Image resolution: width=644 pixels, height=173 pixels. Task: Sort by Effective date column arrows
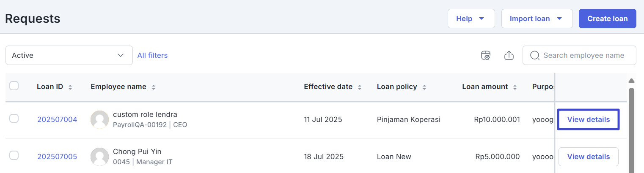pos(360,87)
